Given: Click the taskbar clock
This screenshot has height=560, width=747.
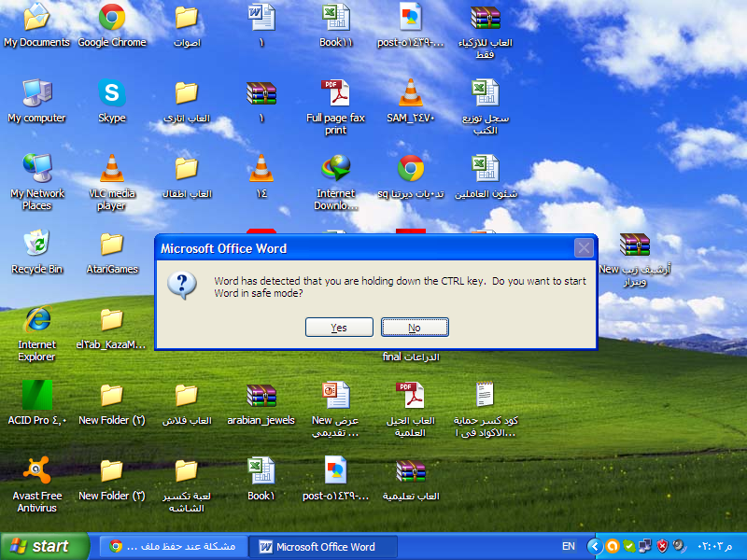Looking at the screenshot, I should pos(713,546).
